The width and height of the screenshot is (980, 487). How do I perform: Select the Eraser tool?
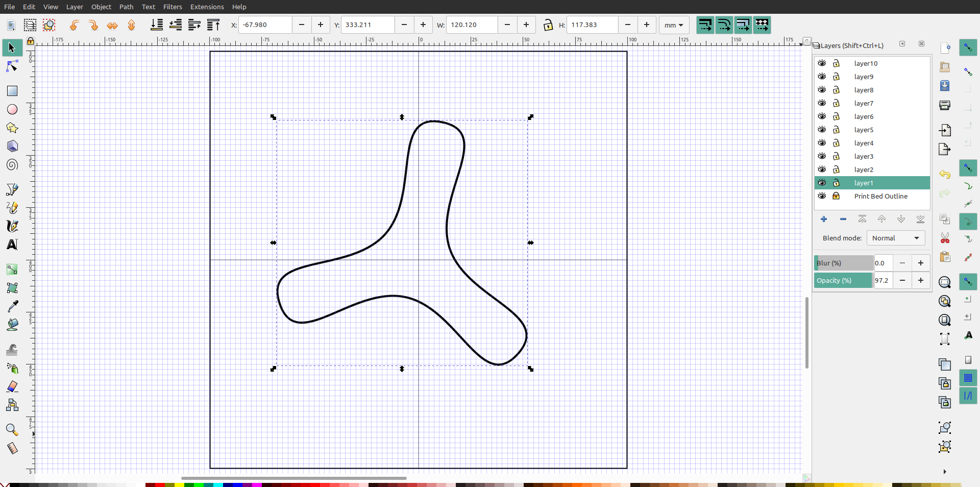(x=12, y=386)
